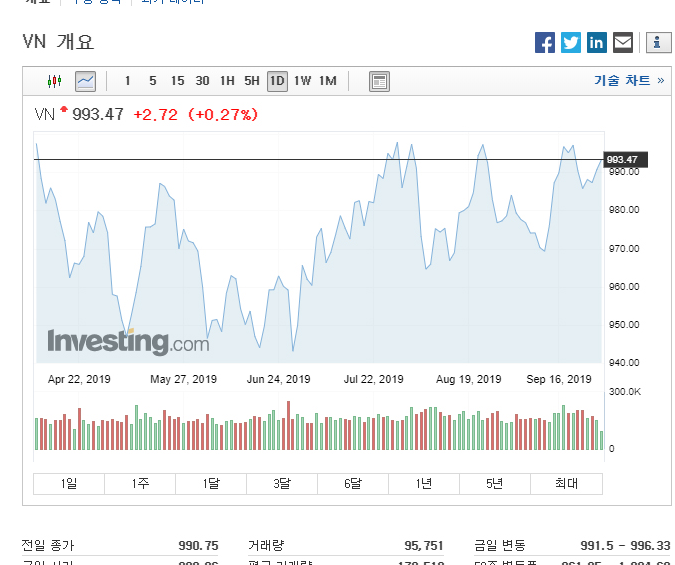Click the 금일 변동 range 991.5 - 996.33

click(625, 546)
